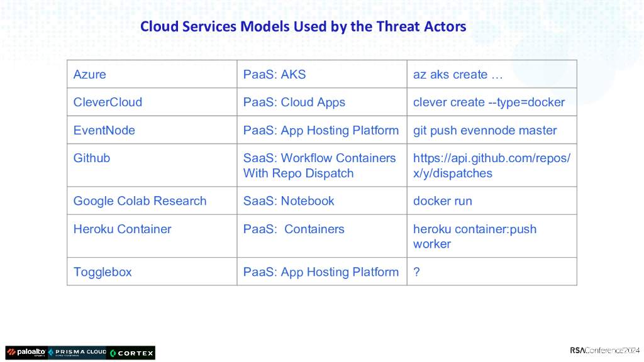Click the RSA Conference 2024 logo
The image size is (644, 362).
tap(604, 350)
